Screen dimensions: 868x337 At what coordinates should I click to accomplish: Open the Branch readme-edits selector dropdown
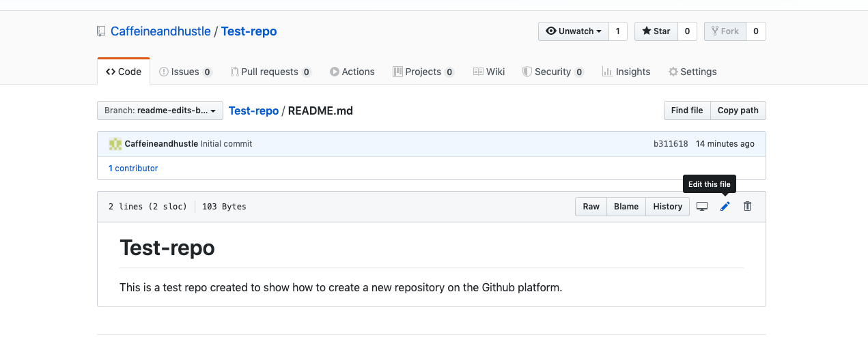pos(160,111)
